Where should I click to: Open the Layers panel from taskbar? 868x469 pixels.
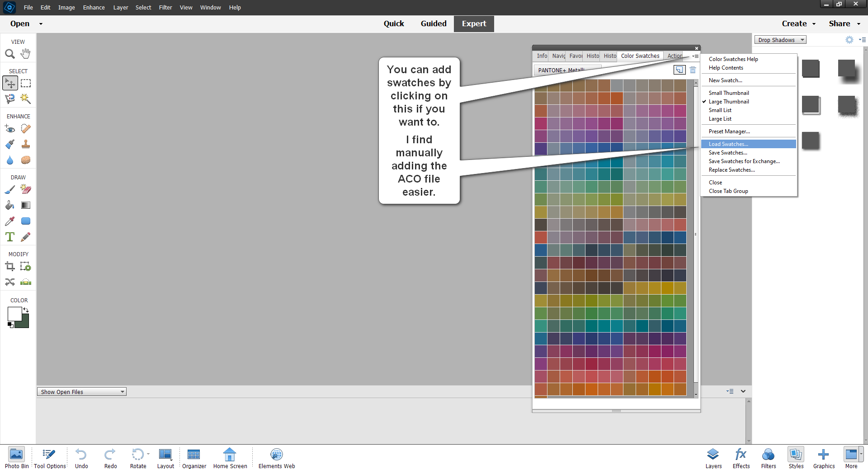pyautogui.click(x=713, y=457)
